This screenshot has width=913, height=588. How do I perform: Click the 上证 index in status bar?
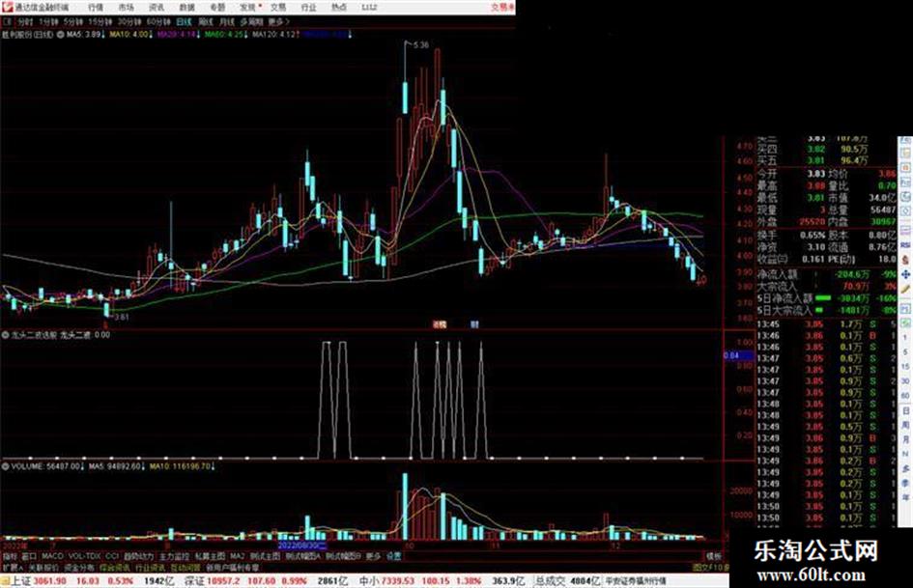pyautogui.click(x=20, y=581)
